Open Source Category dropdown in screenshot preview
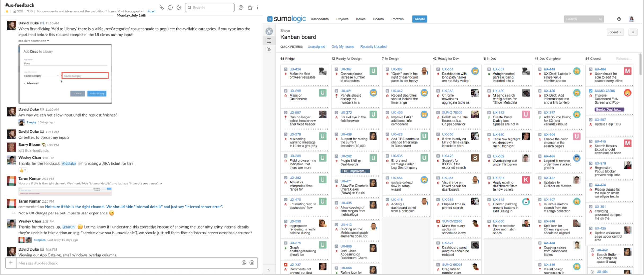644x275 pixels. coord(41,76)
